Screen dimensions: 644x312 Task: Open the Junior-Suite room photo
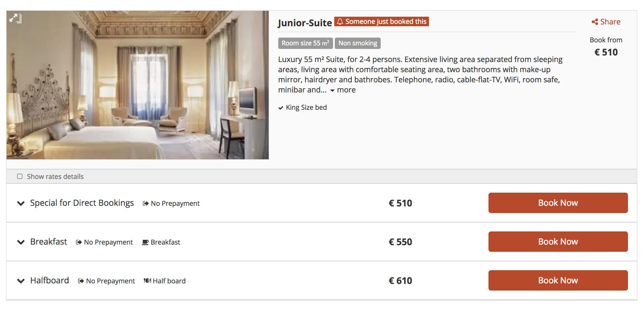pos(137,85)
